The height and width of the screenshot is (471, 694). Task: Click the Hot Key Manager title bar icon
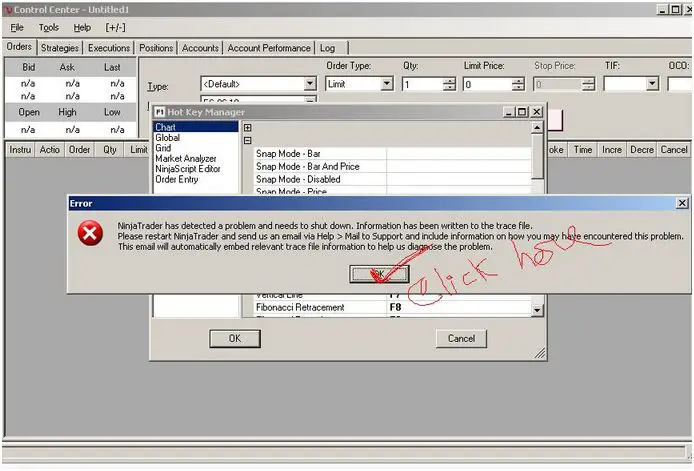tap(160, 112)
